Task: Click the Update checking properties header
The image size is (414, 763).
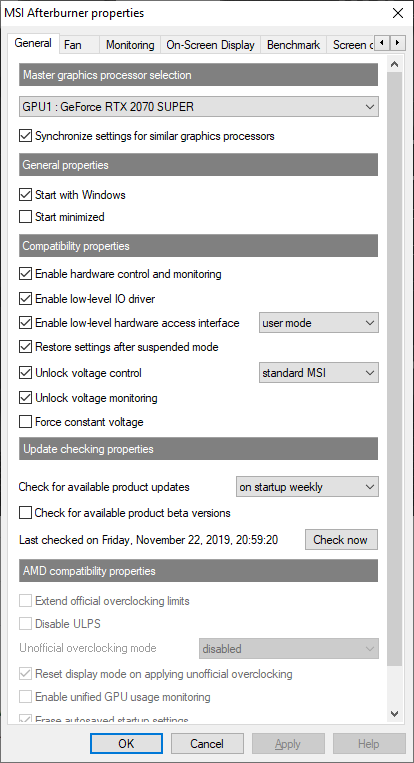Action: coord(198,449)
